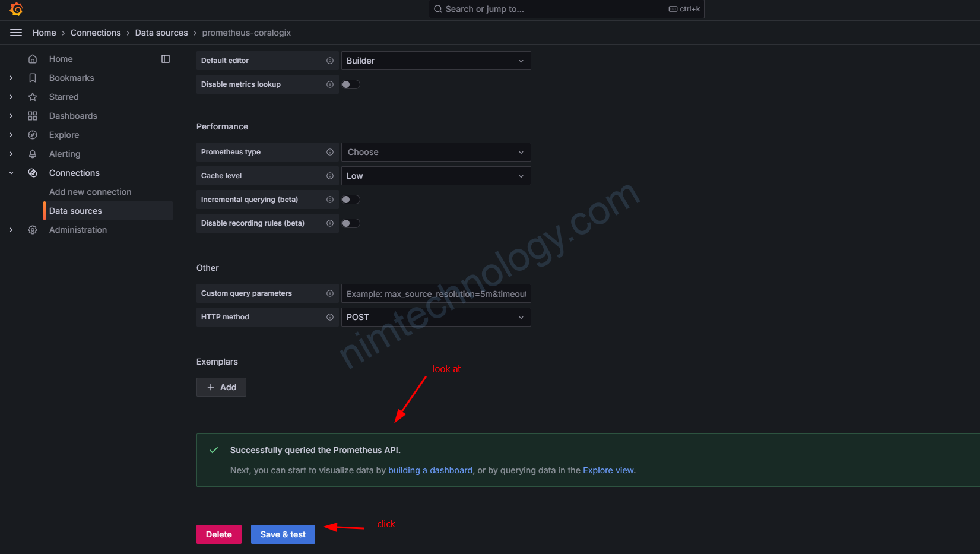Viewport: 980px width, 554px height.
Task: Click the Explore compass icon in sidebar
Action: (33, 135)
